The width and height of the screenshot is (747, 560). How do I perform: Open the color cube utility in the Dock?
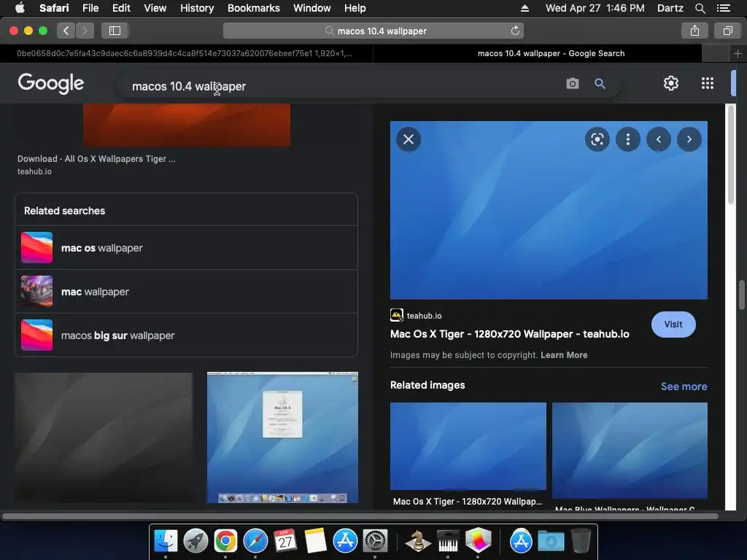pos(478,540)
